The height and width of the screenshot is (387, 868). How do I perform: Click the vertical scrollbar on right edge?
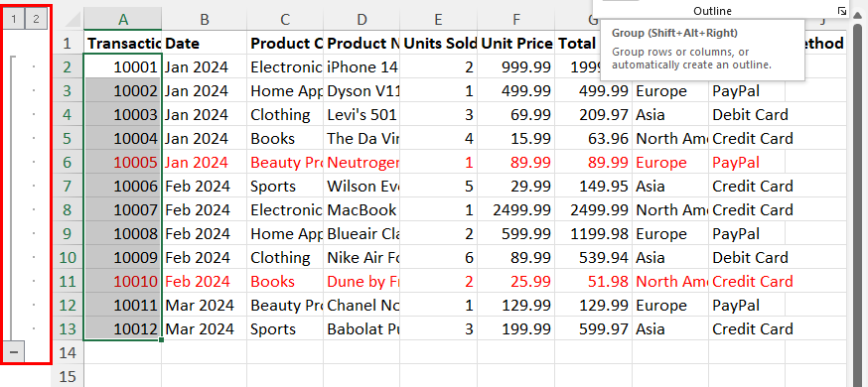point(858,199)
